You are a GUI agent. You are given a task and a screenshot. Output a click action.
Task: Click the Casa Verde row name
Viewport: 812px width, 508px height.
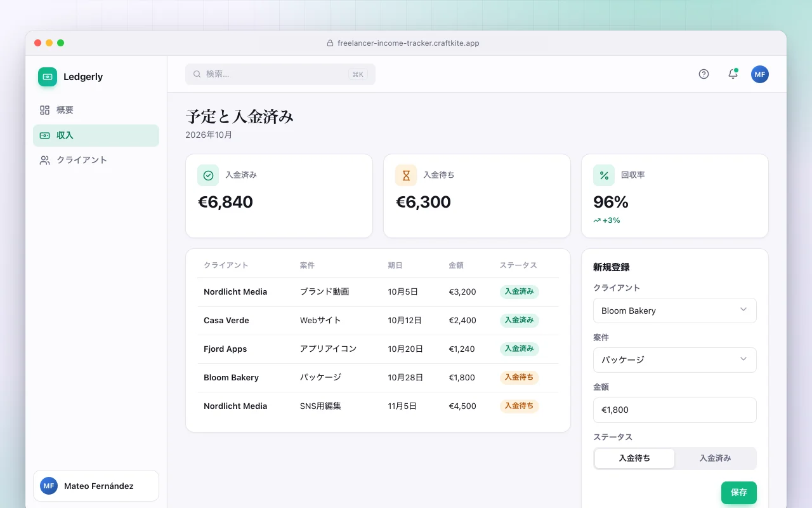tap(226, 321)
